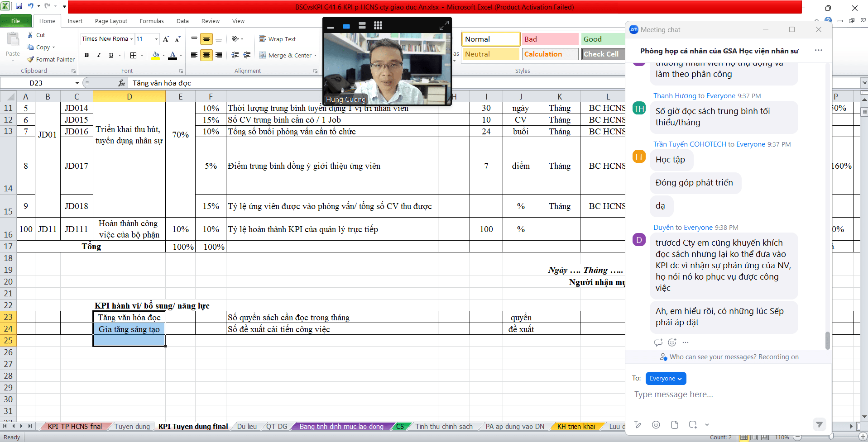Increase font size with the grow font icon
This screenshot has height=442, width=868.
click(x=166, y=39)
